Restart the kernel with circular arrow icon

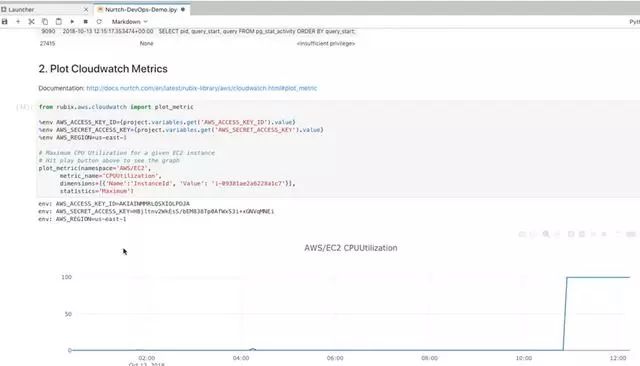[99, 22]
